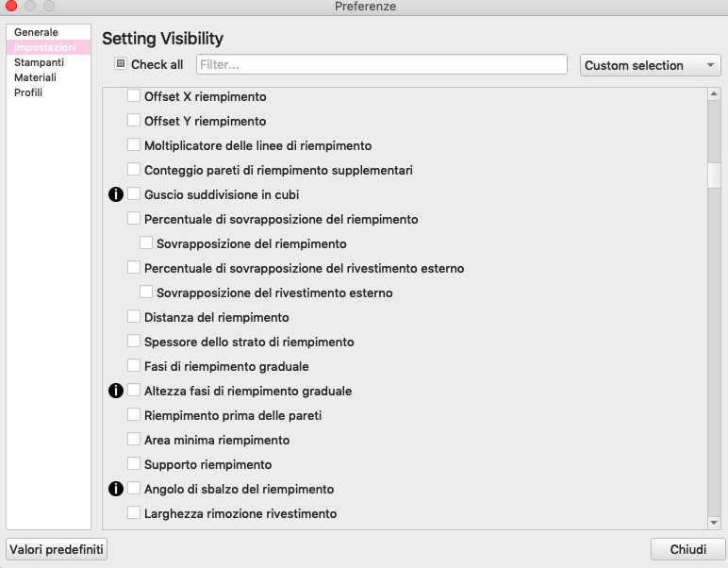Open the Custom selection dropdown
The height and width of the screenshot is (568, 728).
650,65
